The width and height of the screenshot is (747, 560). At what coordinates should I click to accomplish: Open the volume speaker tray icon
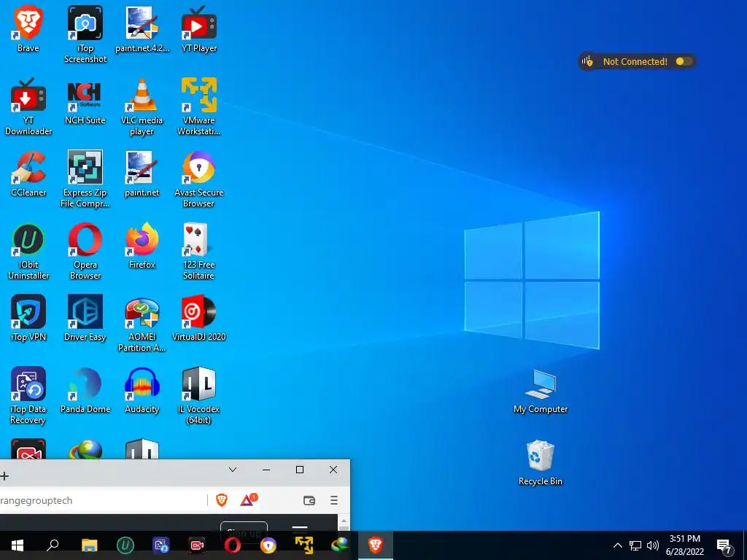pyautogui.click(x=653, y=545)
